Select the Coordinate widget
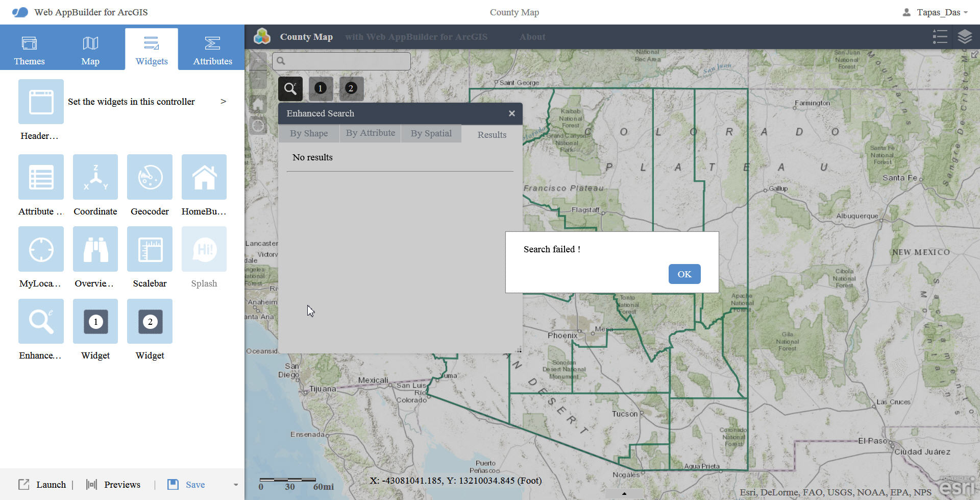This screenshot has width=980, height=500. point(95,177)
